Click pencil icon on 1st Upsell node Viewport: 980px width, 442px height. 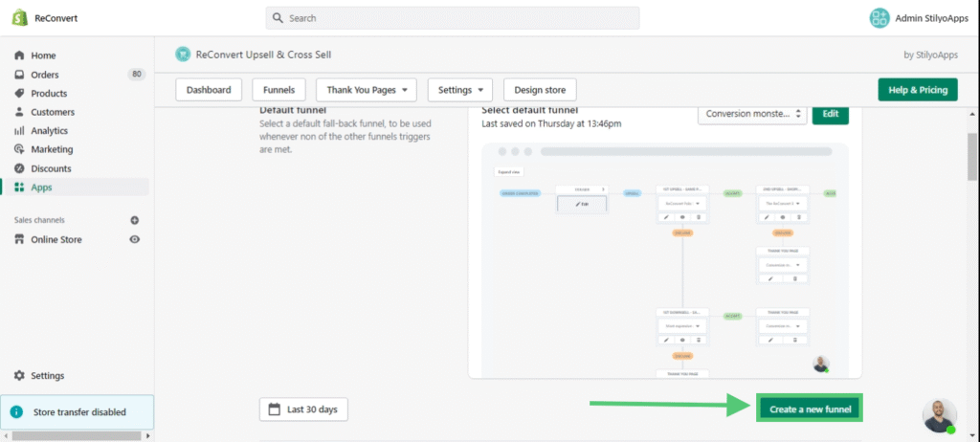[666, 217]
